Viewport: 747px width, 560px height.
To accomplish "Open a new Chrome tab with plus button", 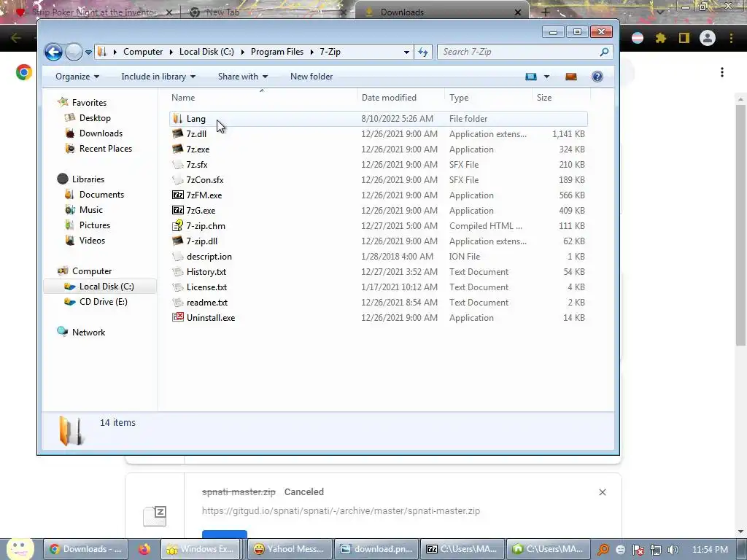I will (546, 12).
